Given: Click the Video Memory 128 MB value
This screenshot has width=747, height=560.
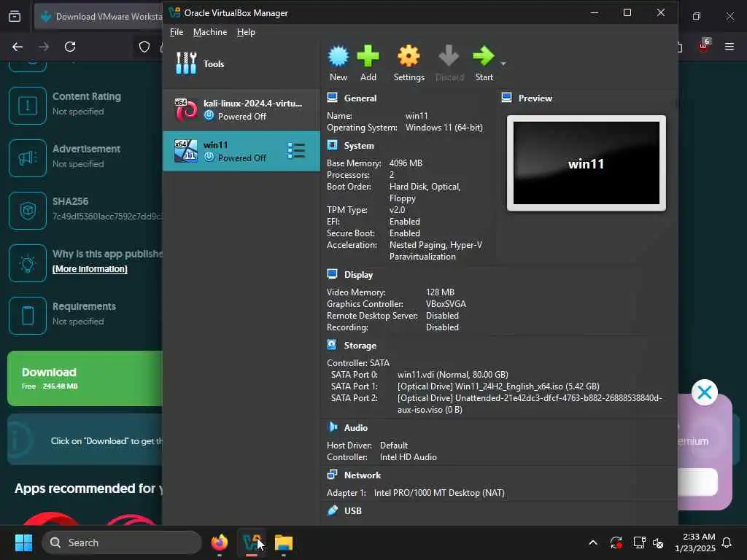Looking at the screenshot, I should tap(440, 292).
